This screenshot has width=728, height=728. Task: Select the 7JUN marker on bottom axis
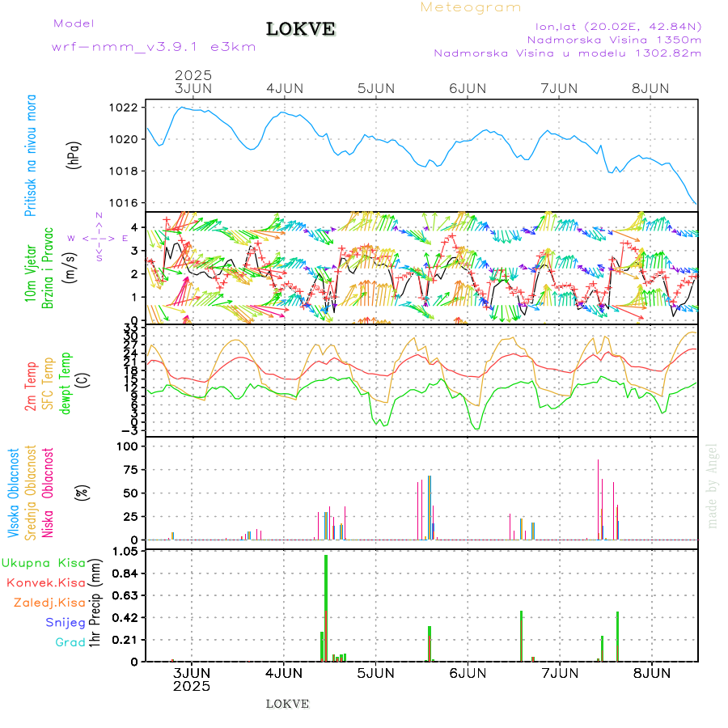(559, 673)
